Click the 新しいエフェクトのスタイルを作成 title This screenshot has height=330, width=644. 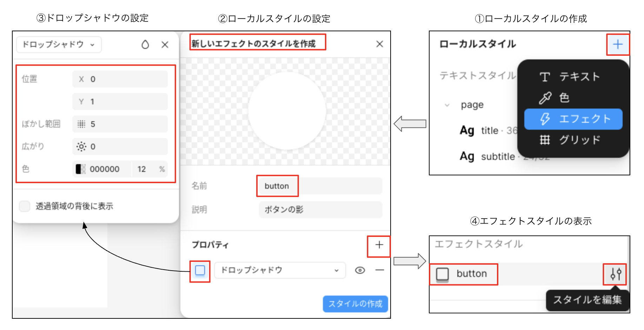[x=253, y=44]
